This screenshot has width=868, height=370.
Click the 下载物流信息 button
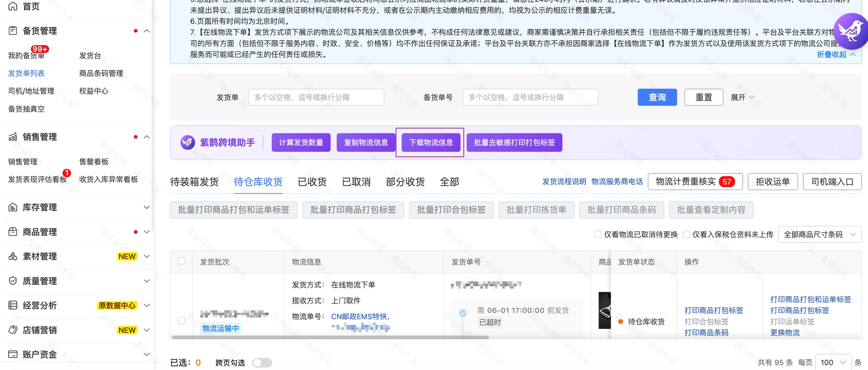tap(431, 142)
